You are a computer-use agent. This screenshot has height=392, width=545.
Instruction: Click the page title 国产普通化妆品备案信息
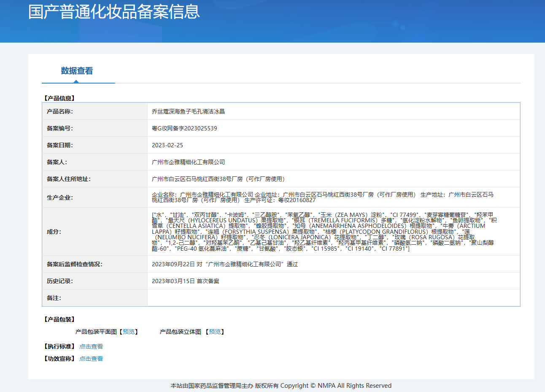114,12
